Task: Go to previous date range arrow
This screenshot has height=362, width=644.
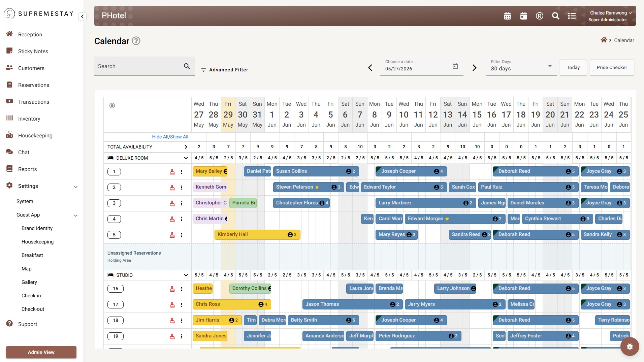Action: point(370,68)
